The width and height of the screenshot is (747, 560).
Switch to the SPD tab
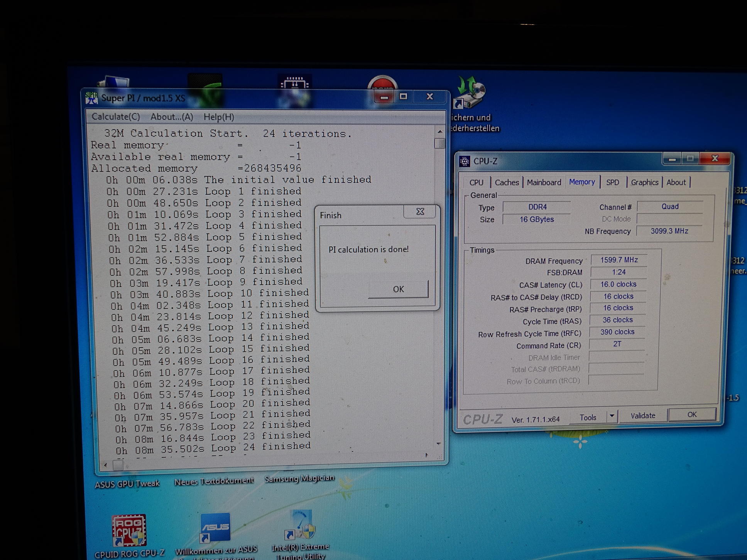click(x=612, y=182)
